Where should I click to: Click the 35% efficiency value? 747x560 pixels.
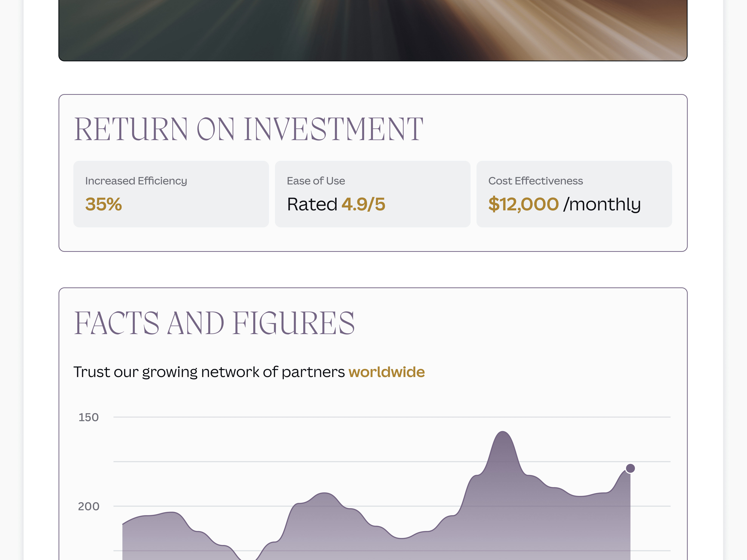pyautogui.click(x=103, y=204)
